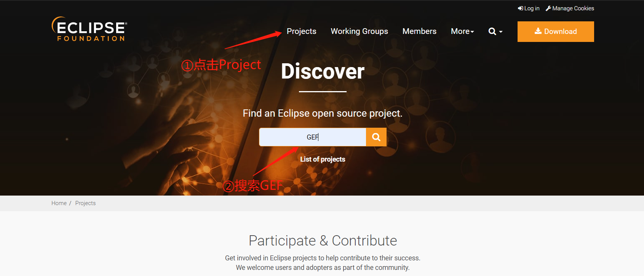Click the Participate & Contribute heading
Viewport: 644px width, 276px height.
pos(323,241)
